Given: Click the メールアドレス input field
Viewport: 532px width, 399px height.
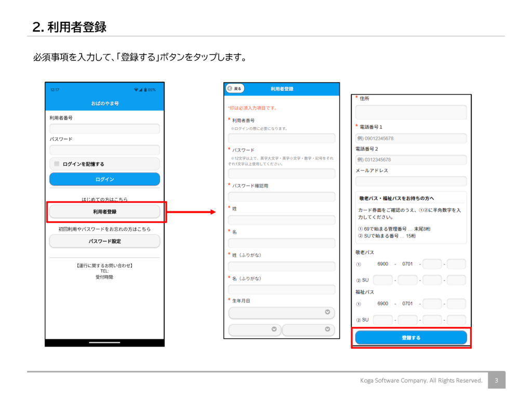Looking at the screenshot, I should (411, 181).
